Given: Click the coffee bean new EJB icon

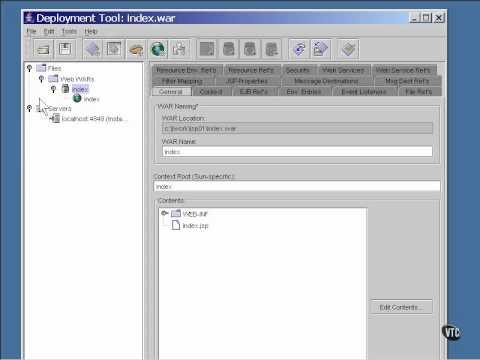Looking at the screenshot, I should pos(136,49).
